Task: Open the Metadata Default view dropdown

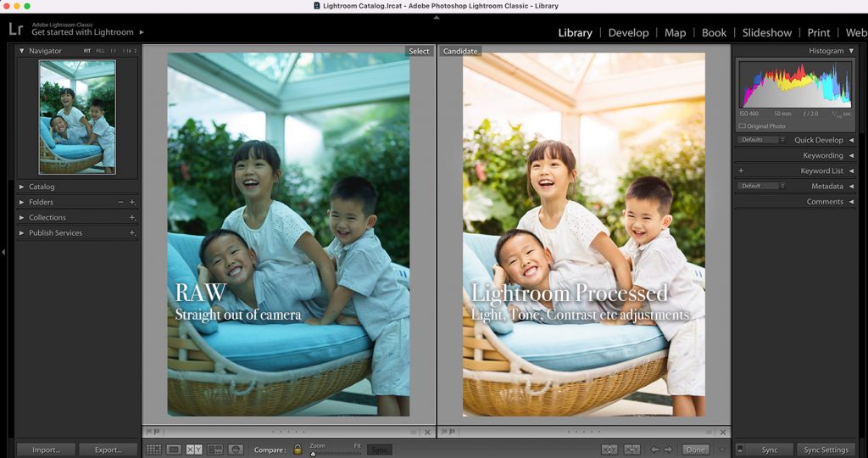Action: [x=761, y=186]
